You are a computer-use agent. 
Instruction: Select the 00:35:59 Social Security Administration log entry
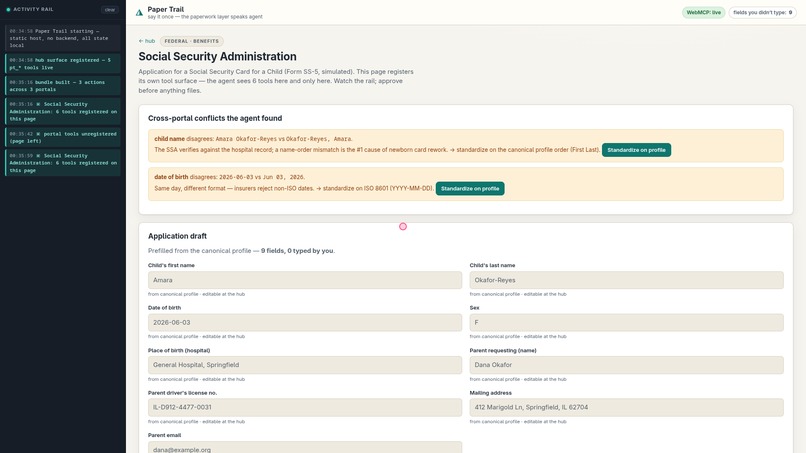(x=63, y=163)
